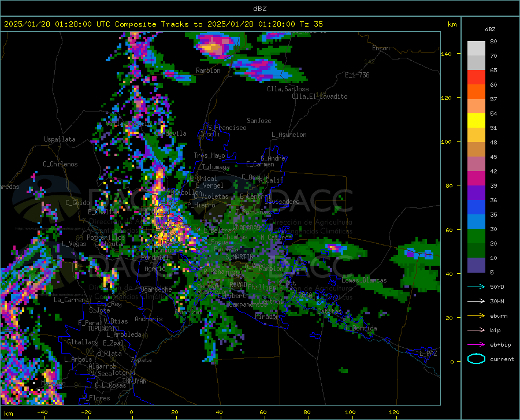Click the 'L_Vegas' map label
520x420 pixels.
pos(74,244)
